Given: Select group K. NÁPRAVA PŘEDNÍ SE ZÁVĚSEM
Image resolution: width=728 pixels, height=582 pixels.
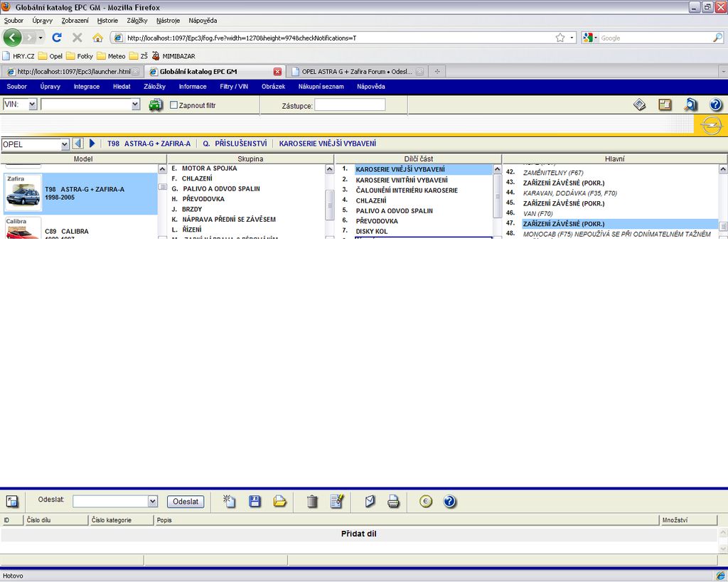Looking at the screenshot, I should (x=223, y=220).
